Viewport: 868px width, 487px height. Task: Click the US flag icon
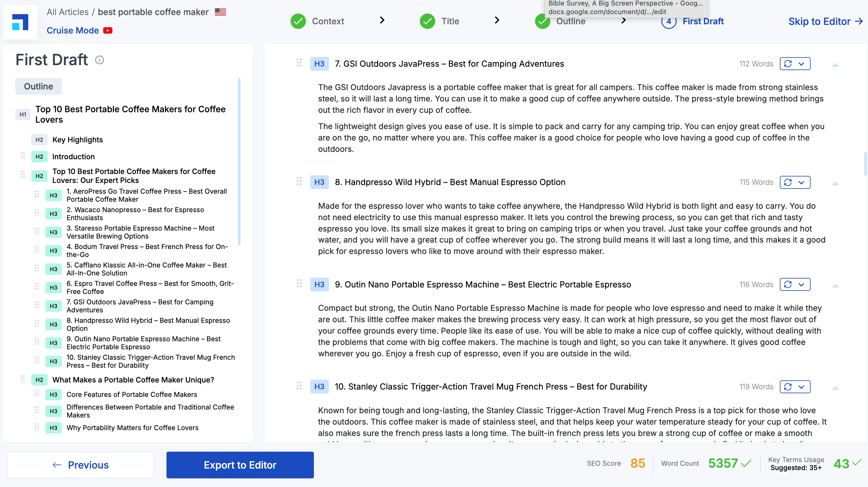coord(220,12)
